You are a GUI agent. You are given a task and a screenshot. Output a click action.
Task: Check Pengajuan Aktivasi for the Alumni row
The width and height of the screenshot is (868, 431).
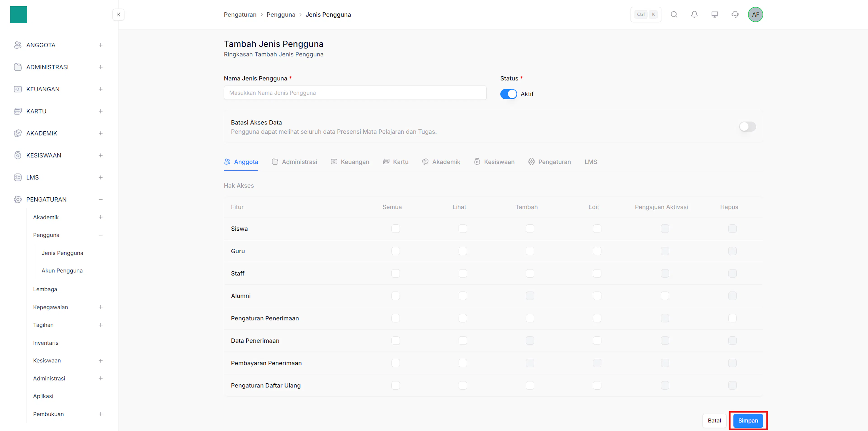(x=665, y=296)
